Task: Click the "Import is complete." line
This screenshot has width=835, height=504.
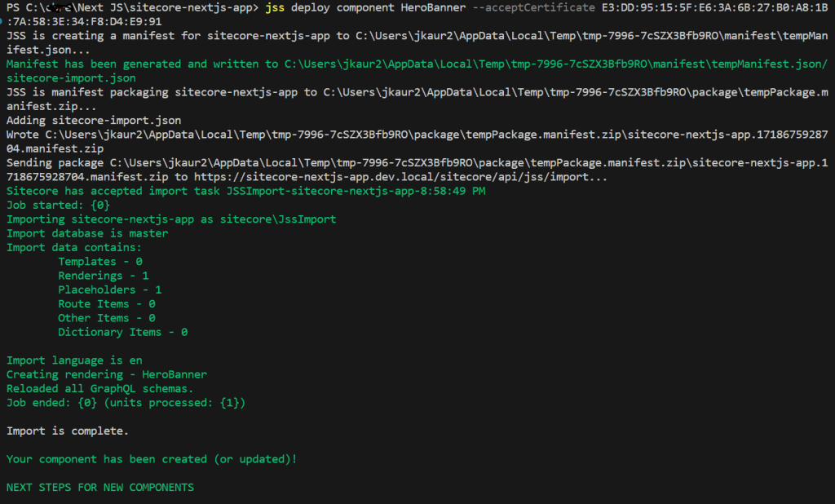Action: 68,431
